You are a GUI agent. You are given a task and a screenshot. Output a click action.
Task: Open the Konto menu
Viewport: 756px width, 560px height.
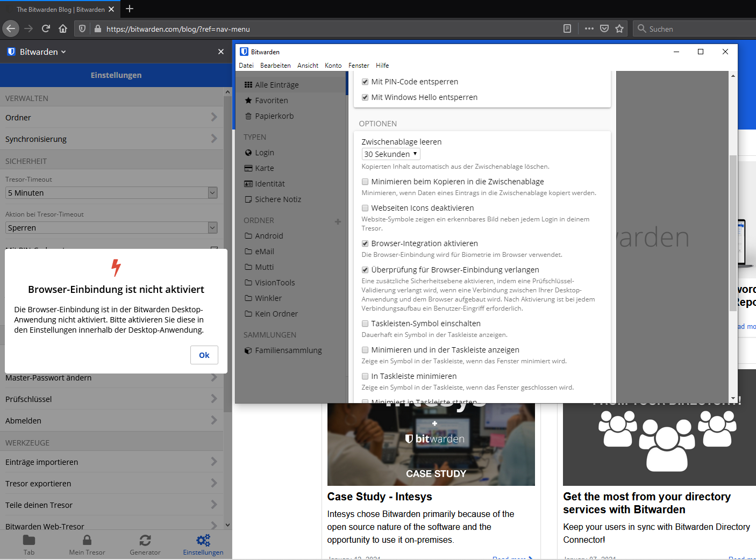(333, 65)
